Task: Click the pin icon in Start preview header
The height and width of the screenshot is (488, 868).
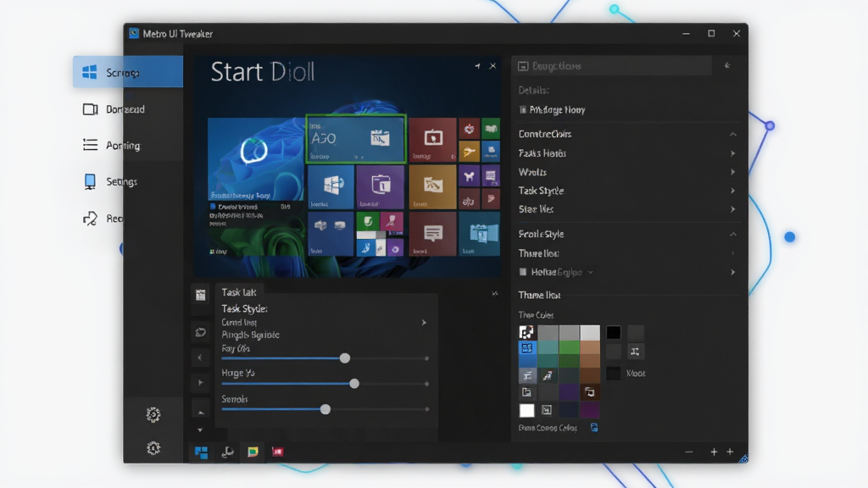Action: [x=477, y=66]
